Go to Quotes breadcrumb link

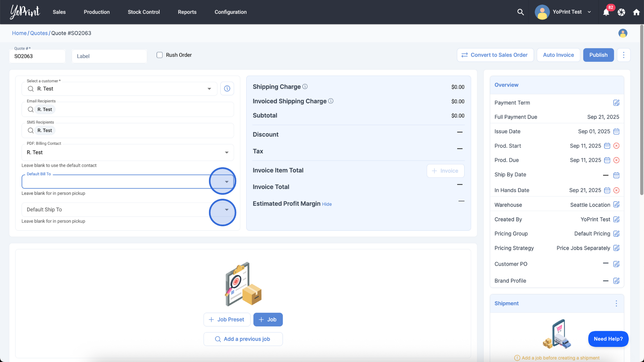(39, 33)
